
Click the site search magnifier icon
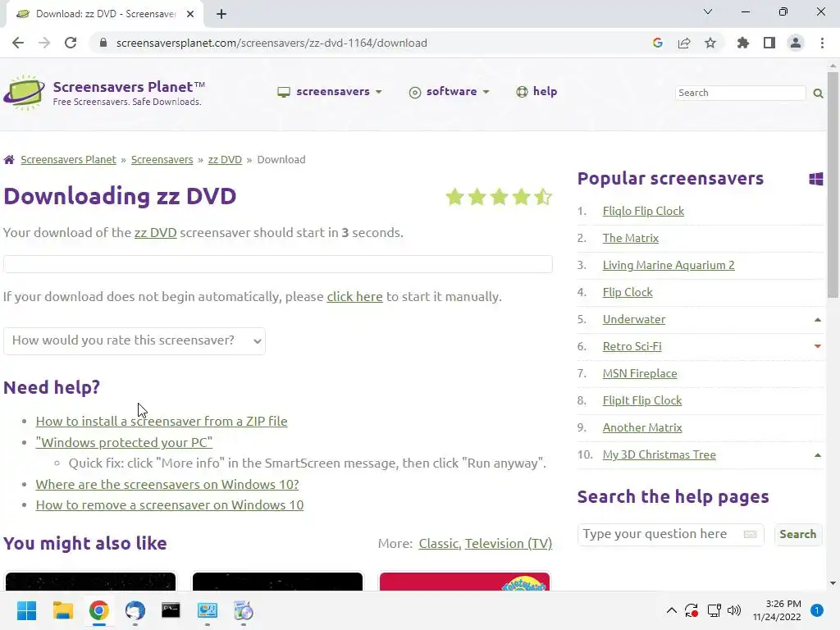(818, 94)
